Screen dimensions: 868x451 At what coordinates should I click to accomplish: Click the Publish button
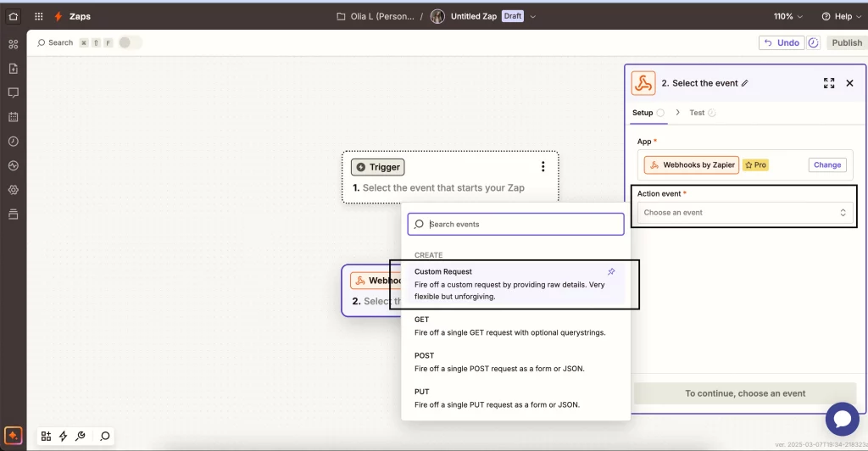[x=847, y=42]
